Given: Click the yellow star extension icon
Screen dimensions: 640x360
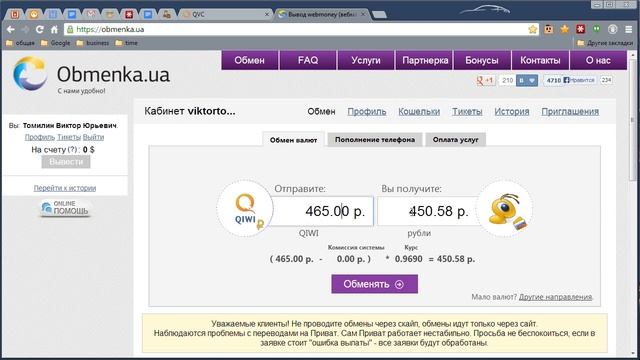Looking at the screenshot, I should (564, 29).
